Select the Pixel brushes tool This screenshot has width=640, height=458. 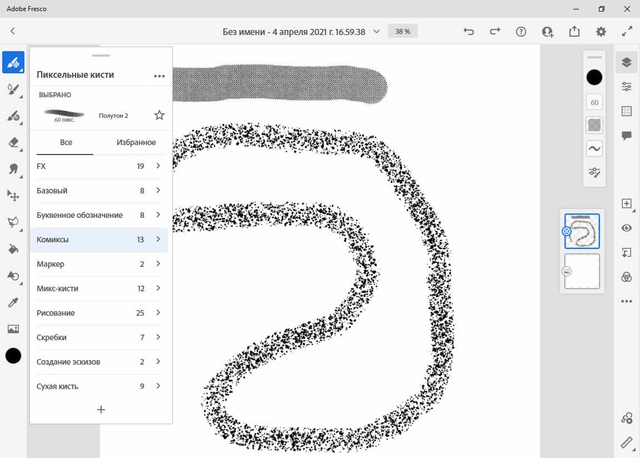pos(13,62)
